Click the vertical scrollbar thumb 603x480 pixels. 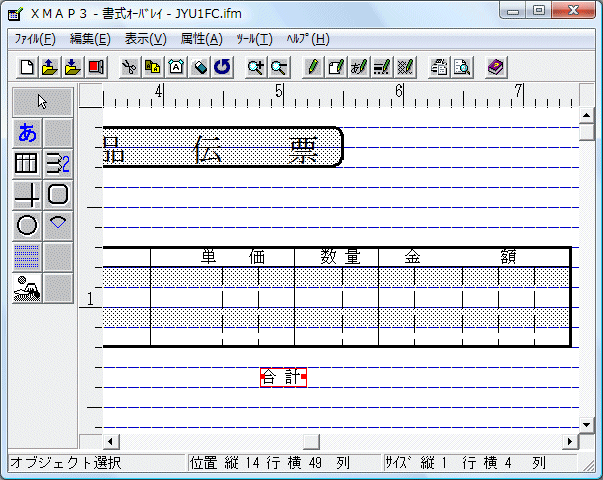tap(586, 132)
